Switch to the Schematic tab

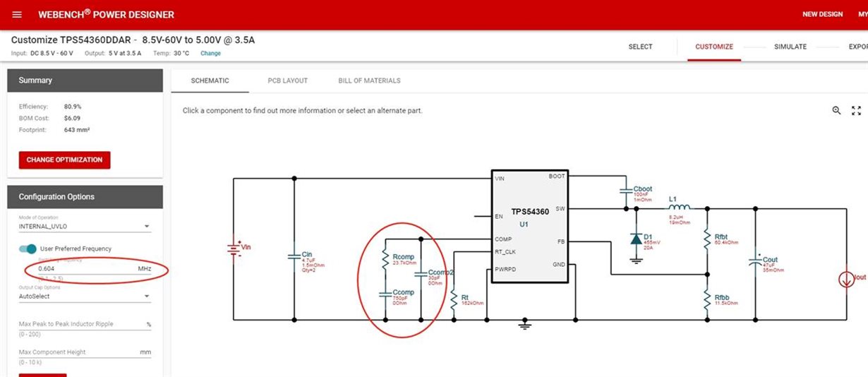[x=210, y=80]
